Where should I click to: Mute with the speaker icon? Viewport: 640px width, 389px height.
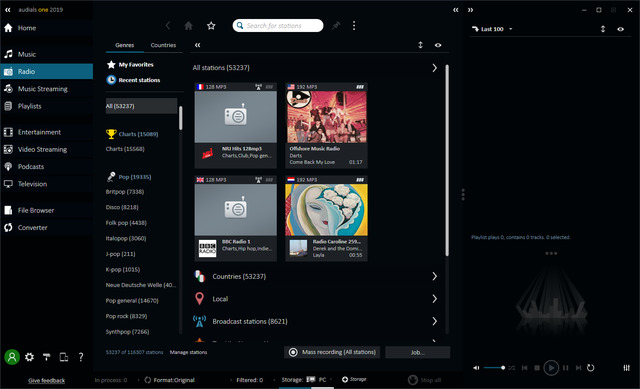point(476,368)
